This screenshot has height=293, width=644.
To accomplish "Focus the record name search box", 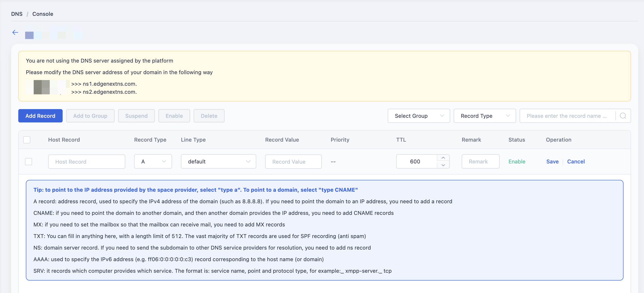I will (x=567, y=116).
